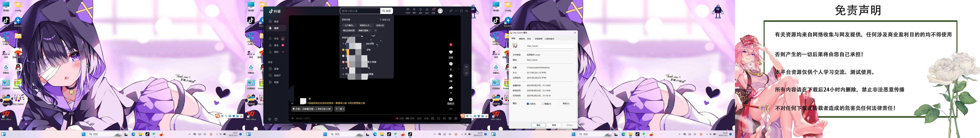The height and width of the screenshot is (138, 980).
Task: Select the 常规 tab in properties
Action: [513, 39]
